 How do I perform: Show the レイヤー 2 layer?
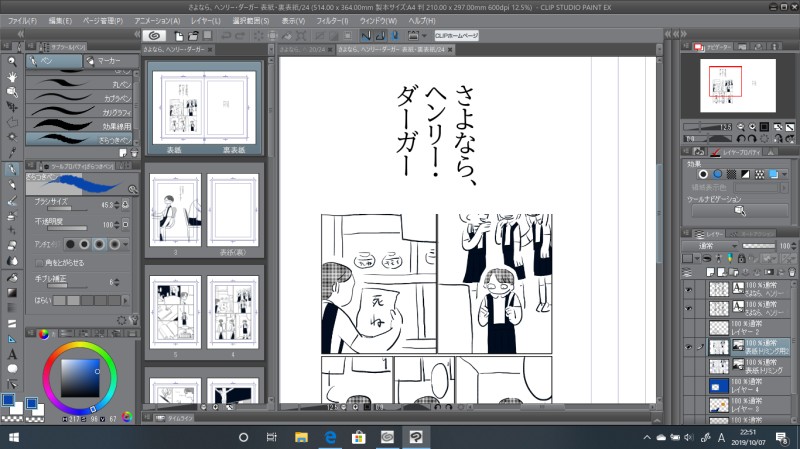[x=689, y=328]
